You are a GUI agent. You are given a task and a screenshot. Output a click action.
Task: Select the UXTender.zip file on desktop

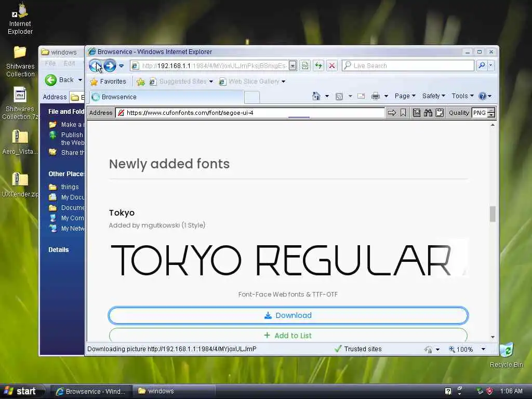(x=20, y=185)
